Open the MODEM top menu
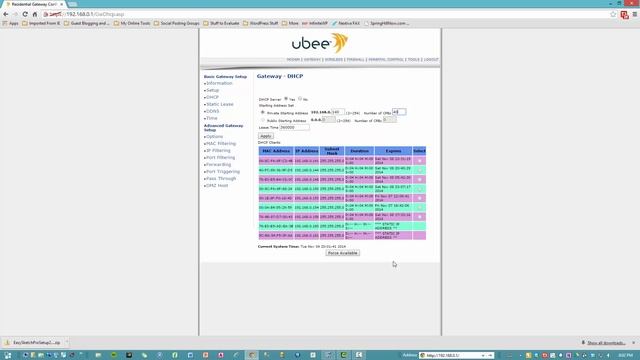Viewport: 640px width, 360px height. tap(293, 60)
